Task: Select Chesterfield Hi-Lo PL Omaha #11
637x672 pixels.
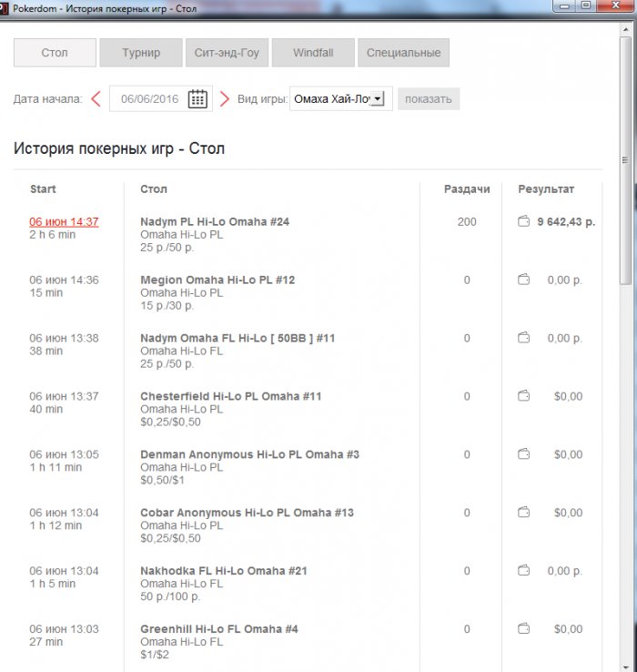Action: point(230,396)
